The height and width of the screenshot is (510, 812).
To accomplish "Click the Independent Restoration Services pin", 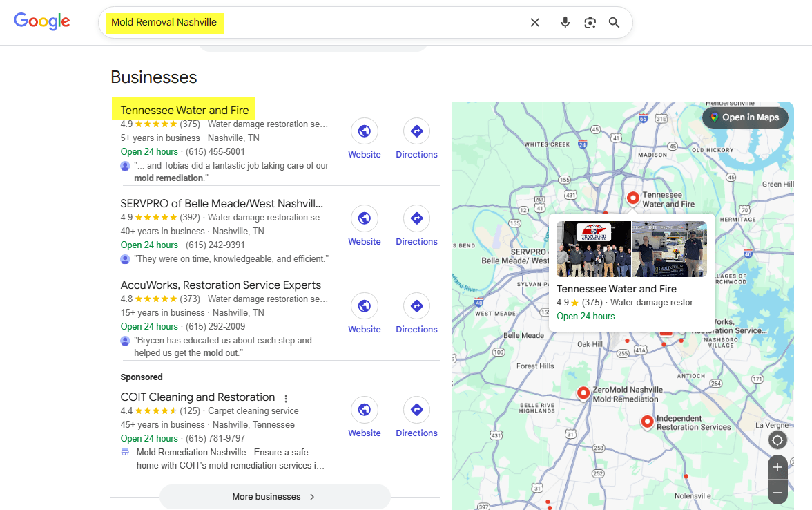I will [647, 421].
